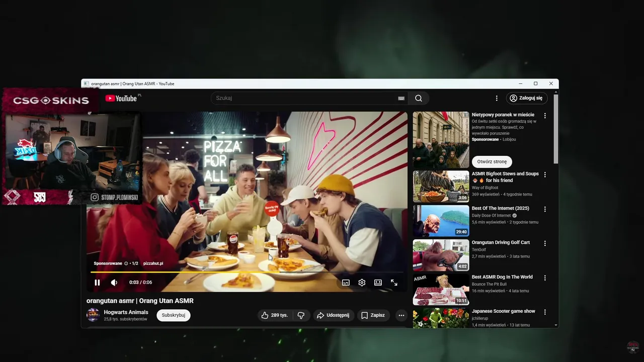
Task: Click the window title bar favicon
Action: (87, 83)
